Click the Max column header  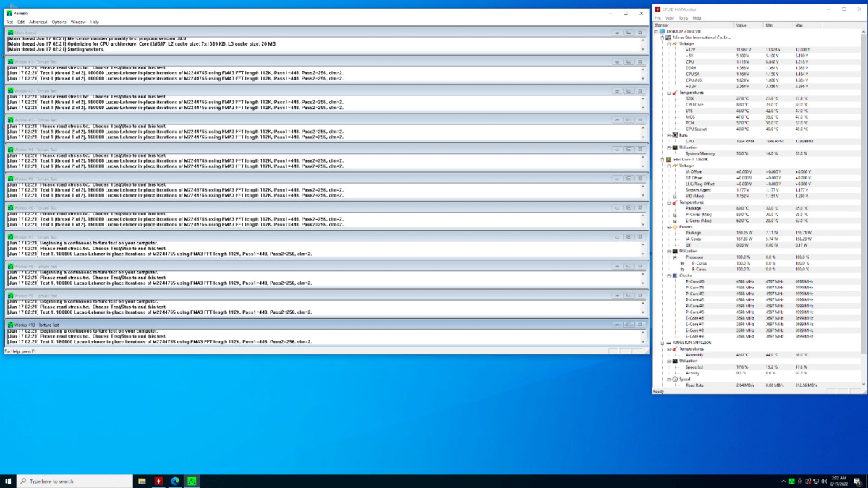coord(799,25)
